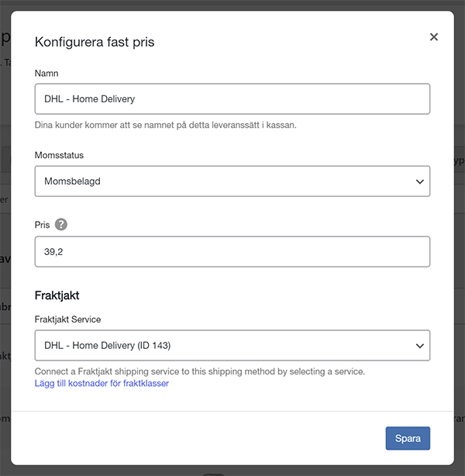This screenshot has height=476, width=465.
Task: Close the Konfigurera fast pris dialog
Action: point(434,37)
